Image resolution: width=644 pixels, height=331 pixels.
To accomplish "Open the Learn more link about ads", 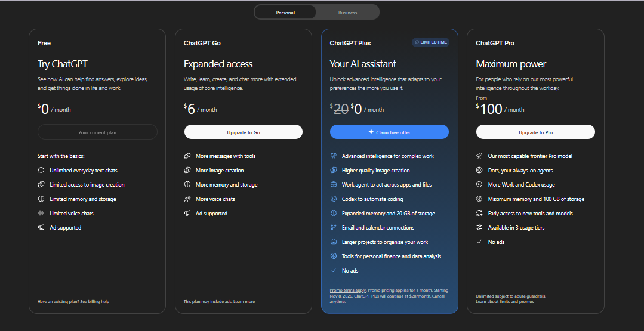I will 244,301.
